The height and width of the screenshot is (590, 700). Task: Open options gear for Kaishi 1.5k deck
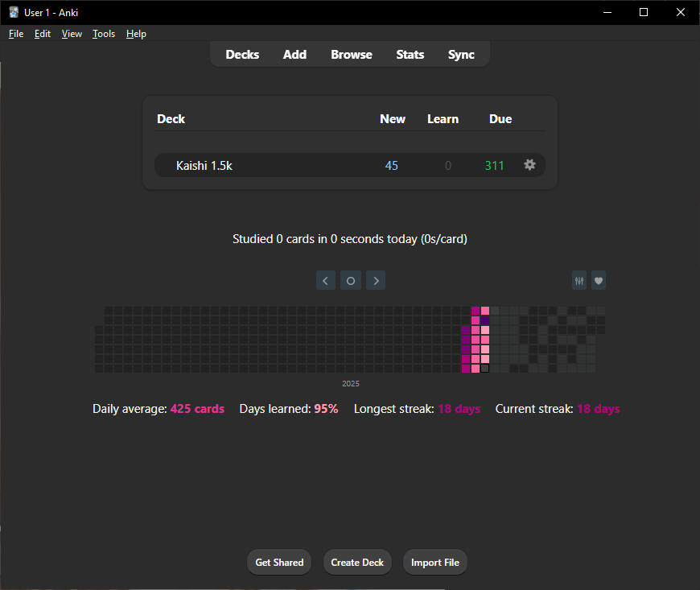(x=529, y=165)
